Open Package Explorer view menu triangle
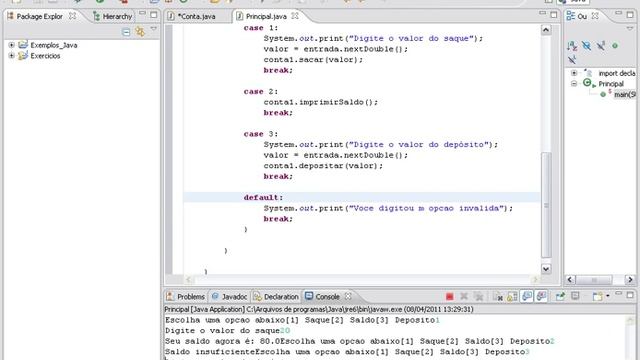 154,29
